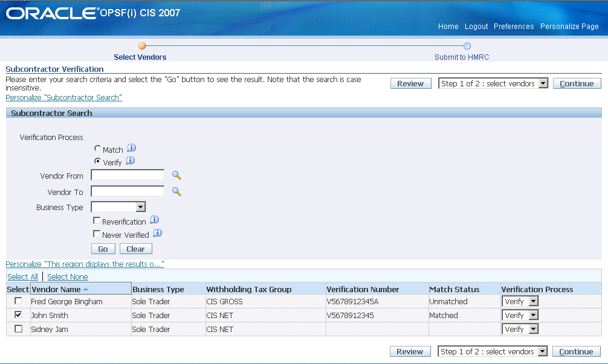
Task: Open Preferences
Action: (x=514, y=27)
